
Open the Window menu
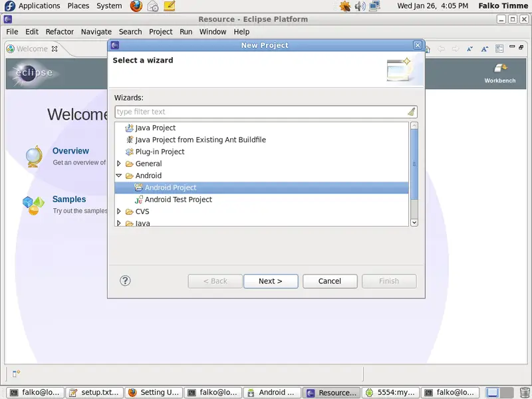pos(213,31)
